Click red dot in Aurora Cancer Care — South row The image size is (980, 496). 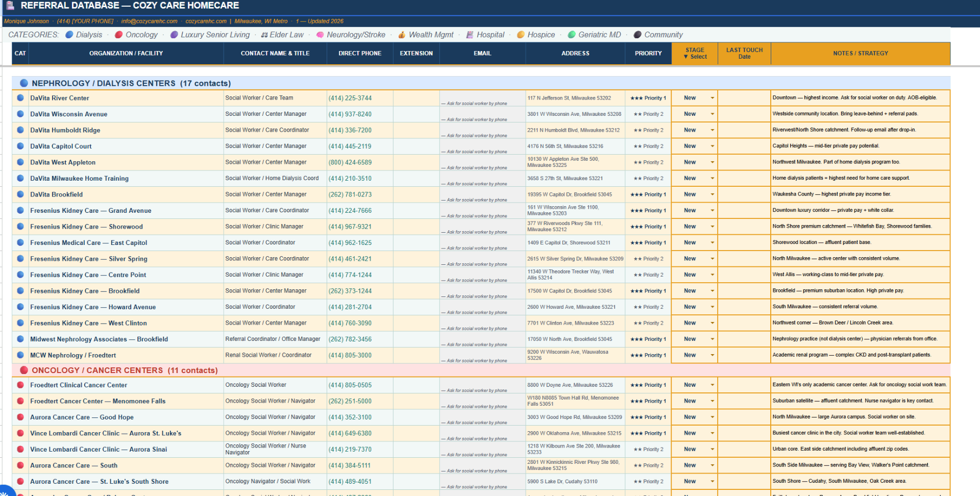(x=20, y=465)
